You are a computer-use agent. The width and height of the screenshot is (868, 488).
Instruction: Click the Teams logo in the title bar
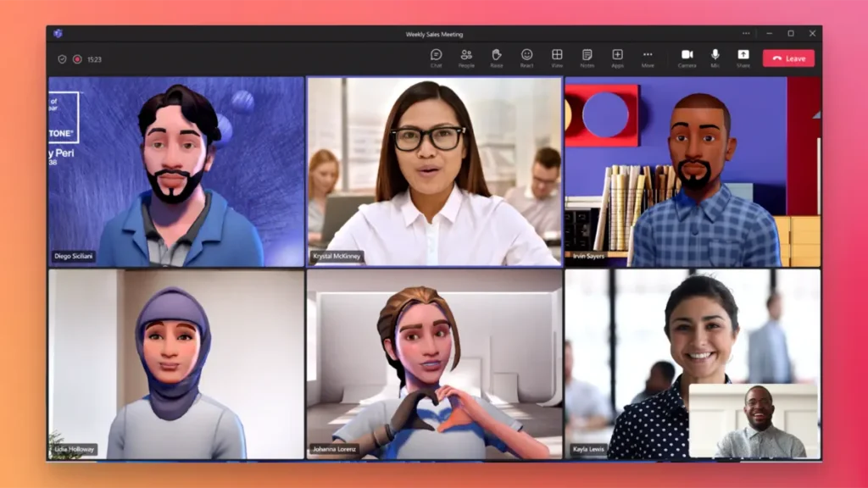[x=58, y=33]
